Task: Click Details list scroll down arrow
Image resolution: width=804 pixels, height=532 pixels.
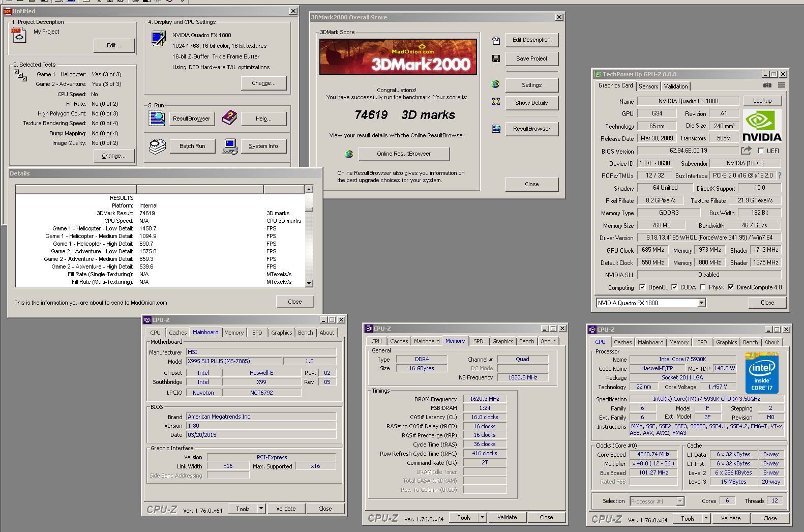Action: point(309,283)
